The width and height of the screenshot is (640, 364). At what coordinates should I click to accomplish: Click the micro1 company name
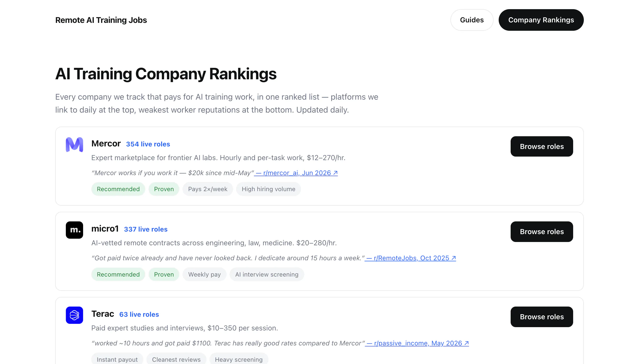click(105, 229)
